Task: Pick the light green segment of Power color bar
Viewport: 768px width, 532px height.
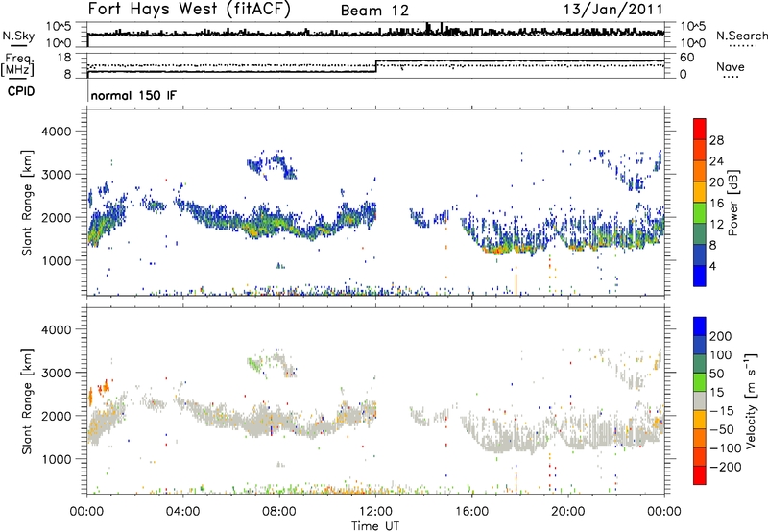Action: [700, 213]
